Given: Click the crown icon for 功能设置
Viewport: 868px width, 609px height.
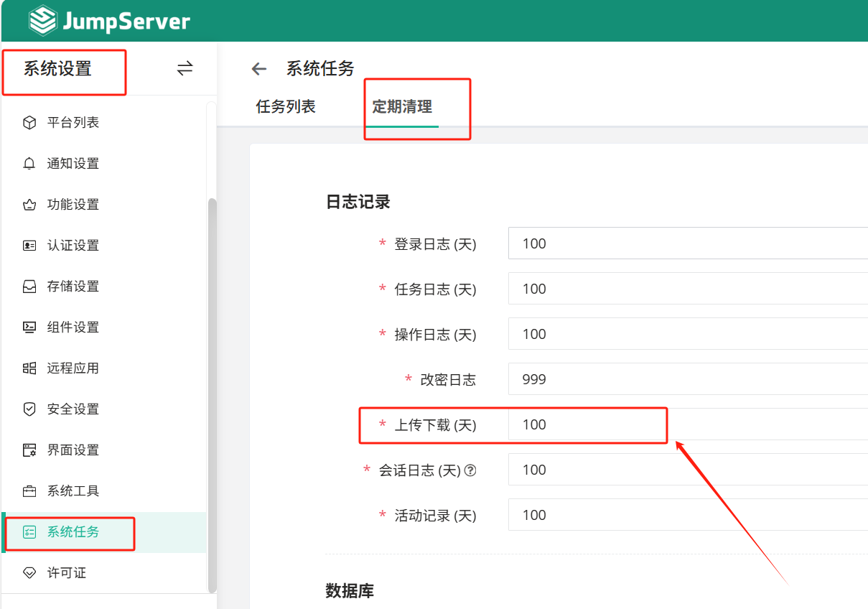Looking at the screenshot, I should click(x=29, y=205).
